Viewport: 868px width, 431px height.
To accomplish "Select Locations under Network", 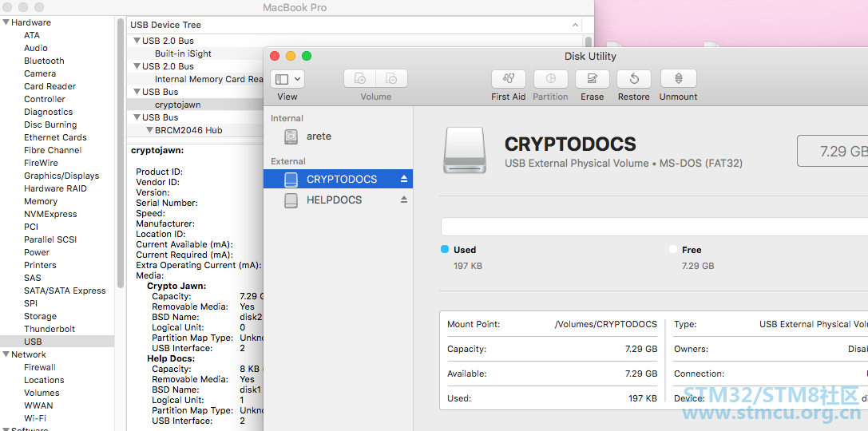I will tap(44, 380).
